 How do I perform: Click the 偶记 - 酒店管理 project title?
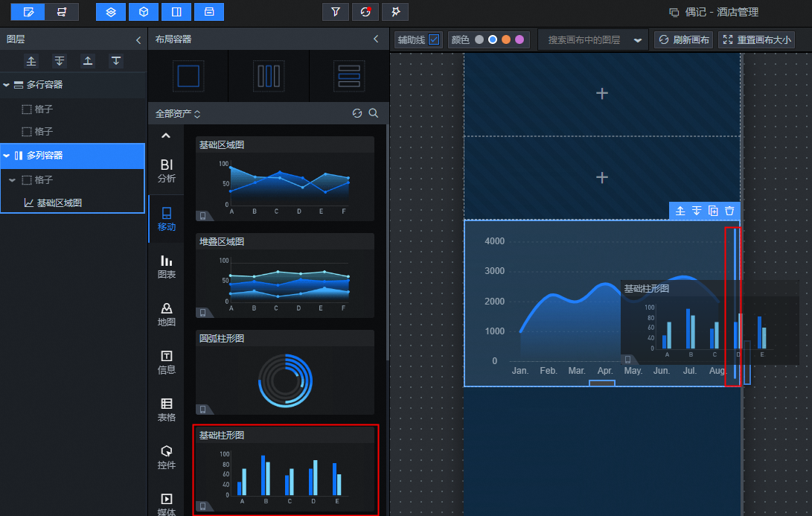point(722,12)
